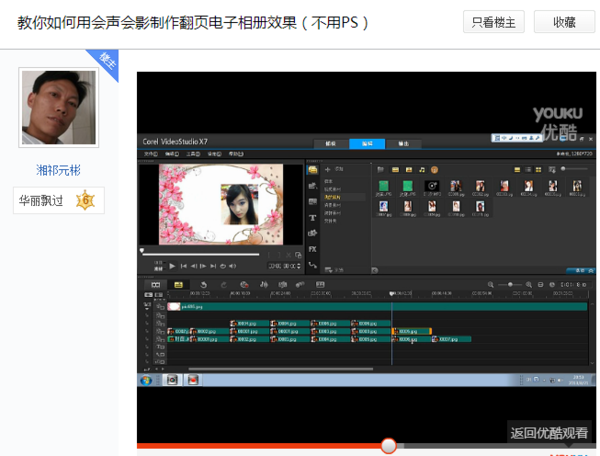Click the orange round icon in library toolbar
Screen dimensions: 600x456
coord(434,169)
